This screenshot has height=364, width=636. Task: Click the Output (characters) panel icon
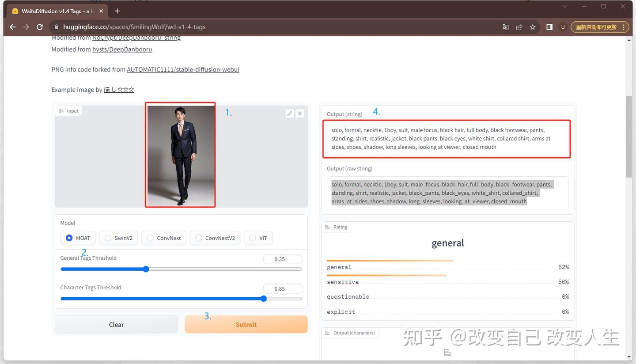(x=327, y=333)
